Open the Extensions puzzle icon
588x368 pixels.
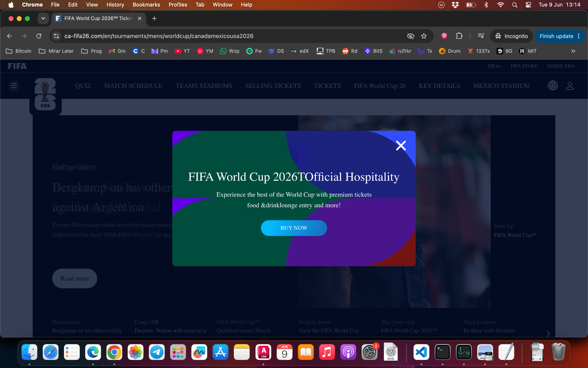459,36
